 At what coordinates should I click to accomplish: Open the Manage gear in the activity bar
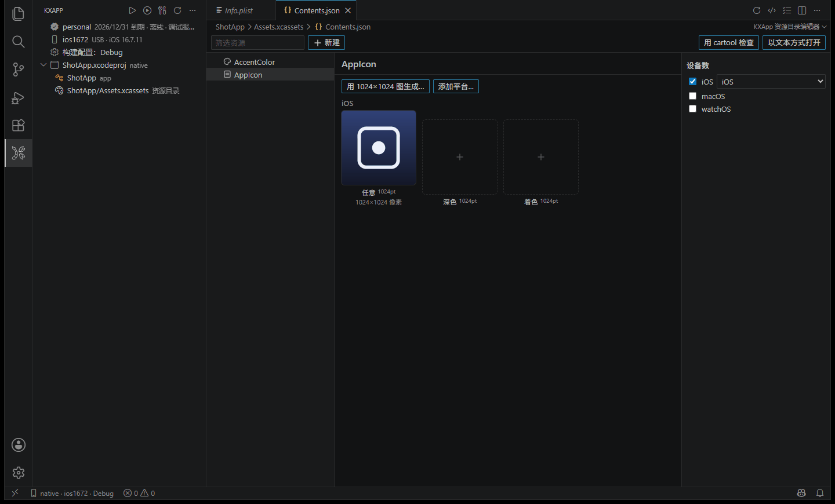tap(19, 473)
